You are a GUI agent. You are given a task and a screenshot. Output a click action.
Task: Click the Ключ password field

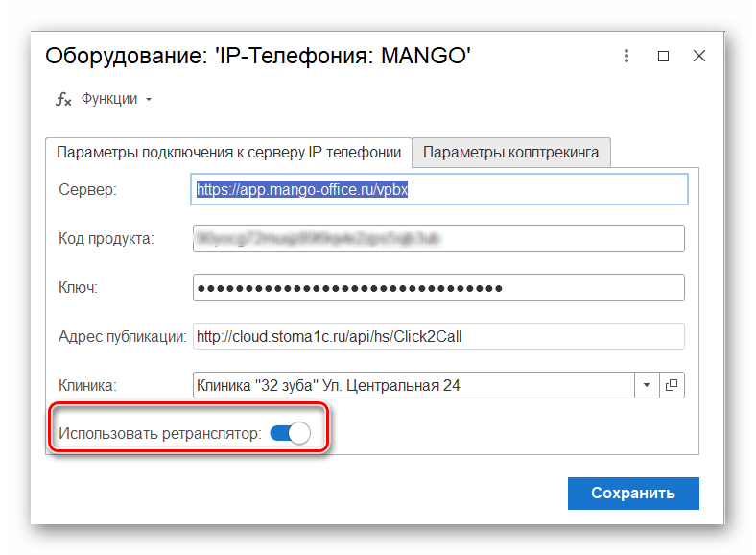click(x=438, y=287)
